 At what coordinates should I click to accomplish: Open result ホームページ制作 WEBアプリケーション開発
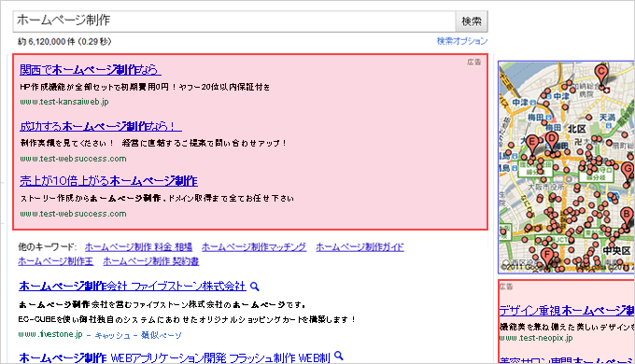[x=175, y=357]
